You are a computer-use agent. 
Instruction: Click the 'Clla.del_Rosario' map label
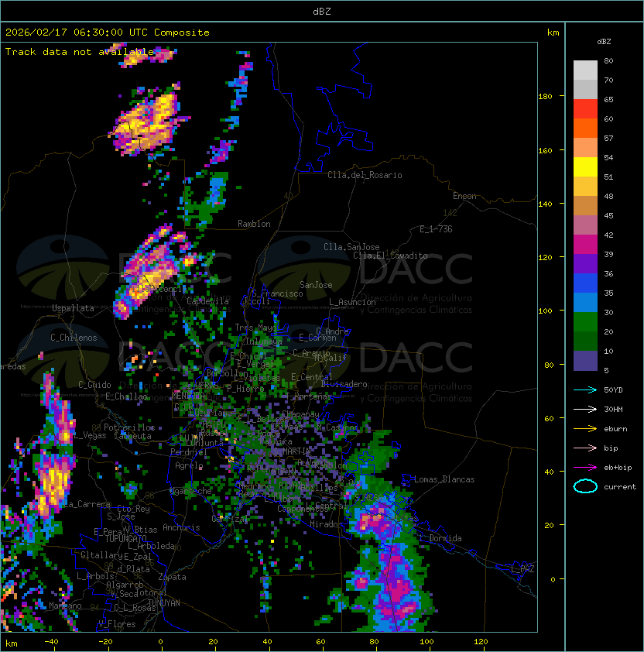coord(365,175)
